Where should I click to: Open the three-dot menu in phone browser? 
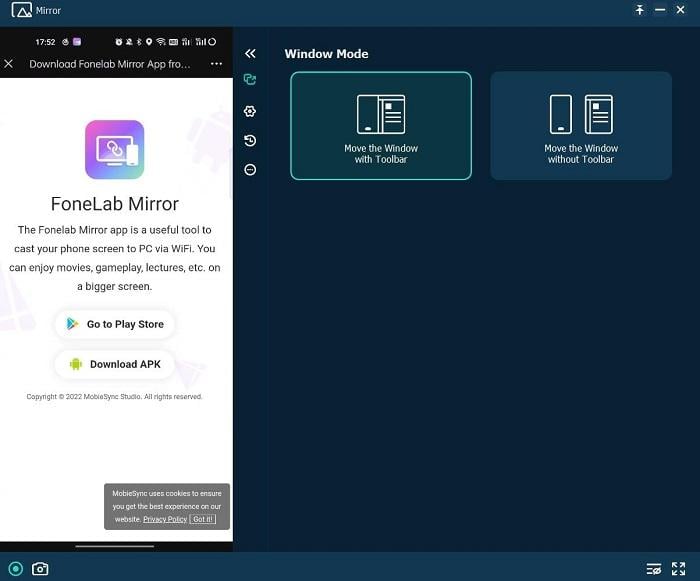click(217, 64)
